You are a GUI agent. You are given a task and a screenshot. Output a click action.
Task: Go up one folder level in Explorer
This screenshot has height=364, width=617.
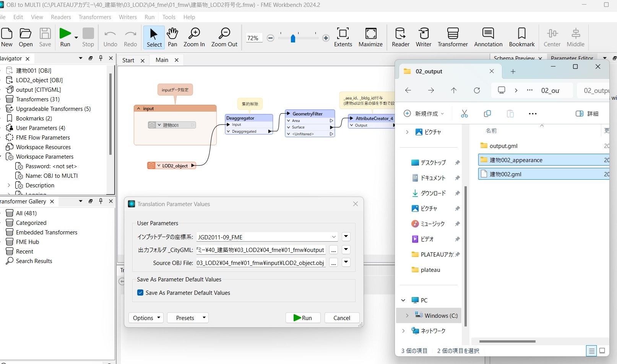[x=454, y=90]
